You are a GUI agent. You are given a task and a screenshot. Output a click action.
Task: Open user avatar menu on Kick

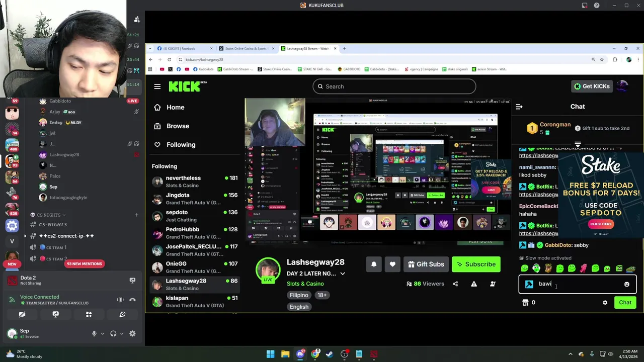[x=623, y=86]
